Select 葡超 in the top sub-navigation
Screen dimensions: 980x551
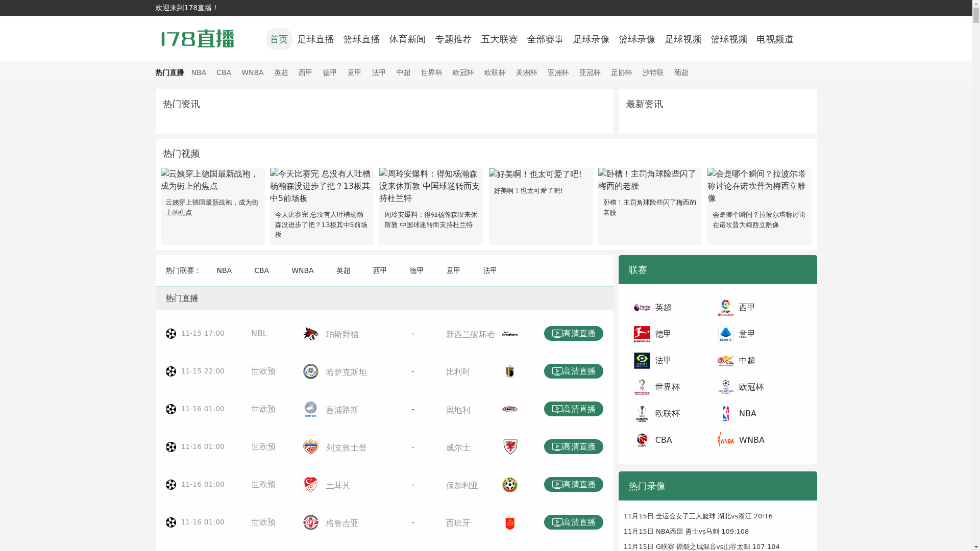tap(681, 73)
